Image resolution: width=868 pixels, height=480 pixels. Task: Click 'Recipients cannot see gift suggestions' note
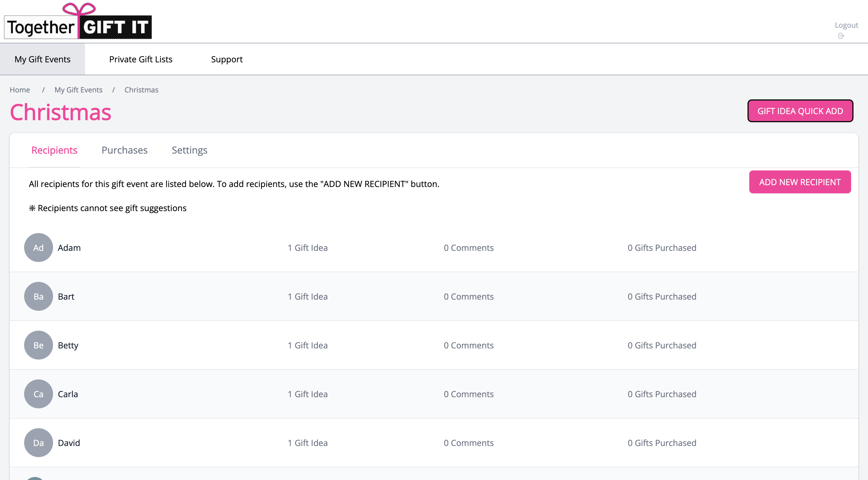click(108, 208)
